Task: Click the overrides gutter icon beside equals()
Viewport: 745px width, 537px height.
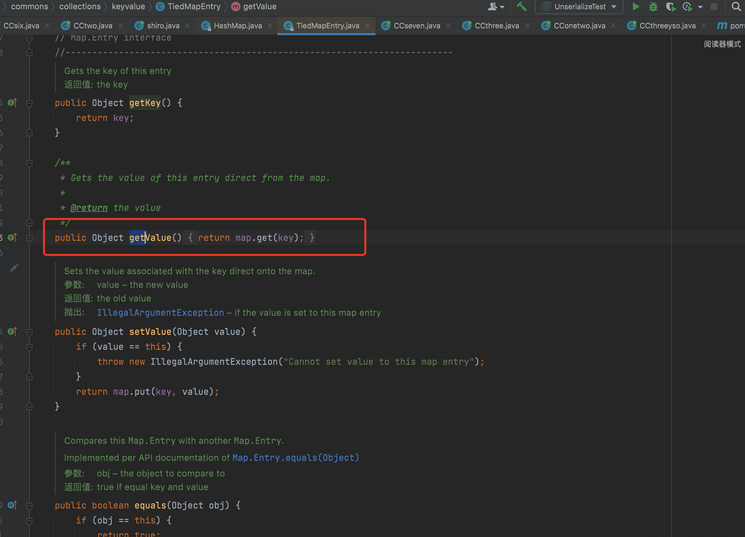Action: point(12,505)
